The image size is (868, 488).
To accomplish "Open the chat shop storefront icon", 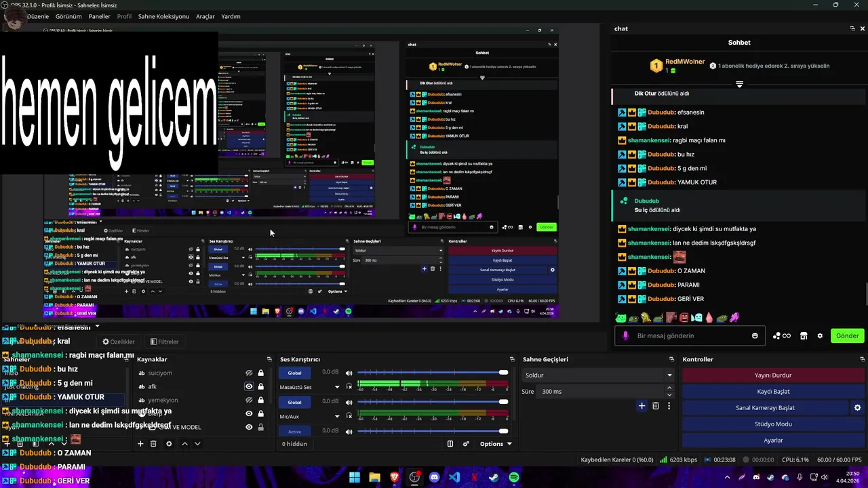I will 804,335.
